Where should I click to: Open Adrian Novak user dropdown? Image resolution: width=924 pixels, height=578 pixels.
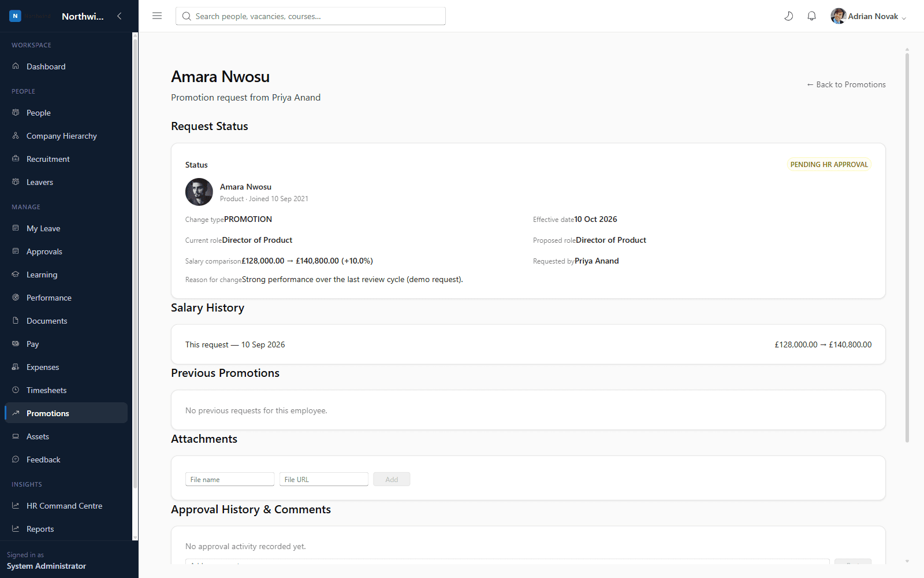click(x=869, y=16)
